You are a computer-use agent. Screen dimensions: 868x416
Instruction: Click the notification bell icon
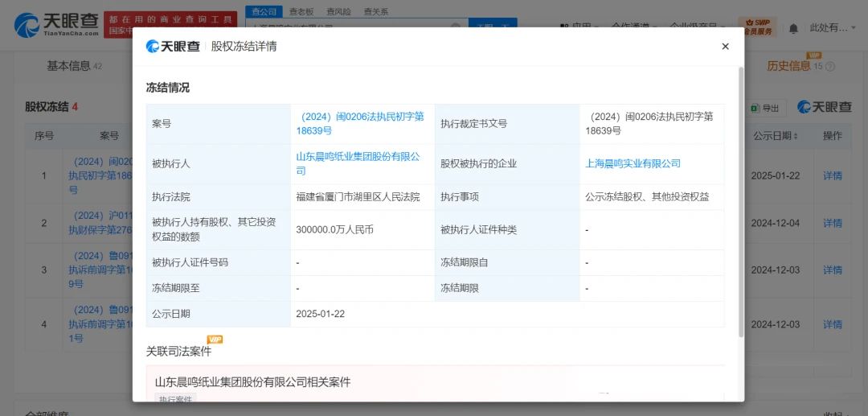pyautogui.click(x=793, y=28)
